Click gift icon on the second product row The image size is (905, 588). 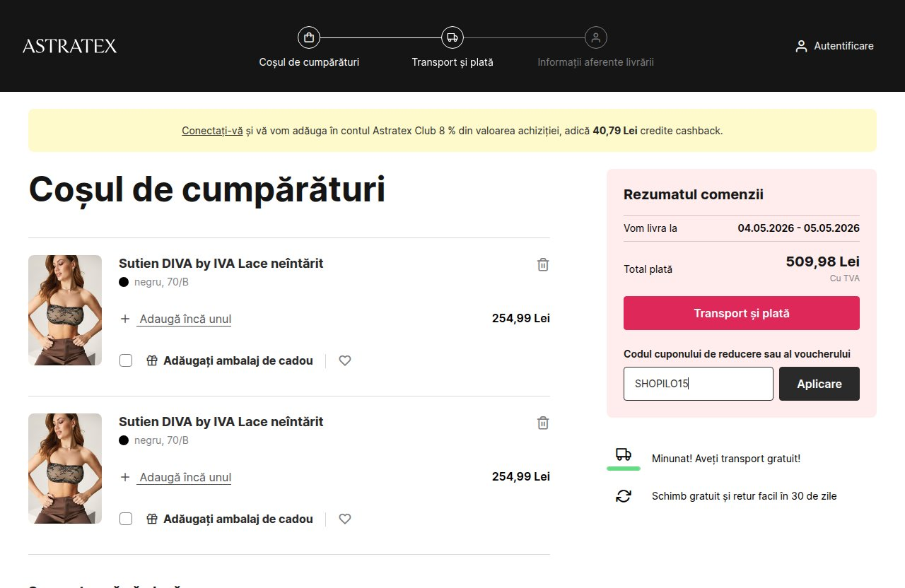[152, 519]
